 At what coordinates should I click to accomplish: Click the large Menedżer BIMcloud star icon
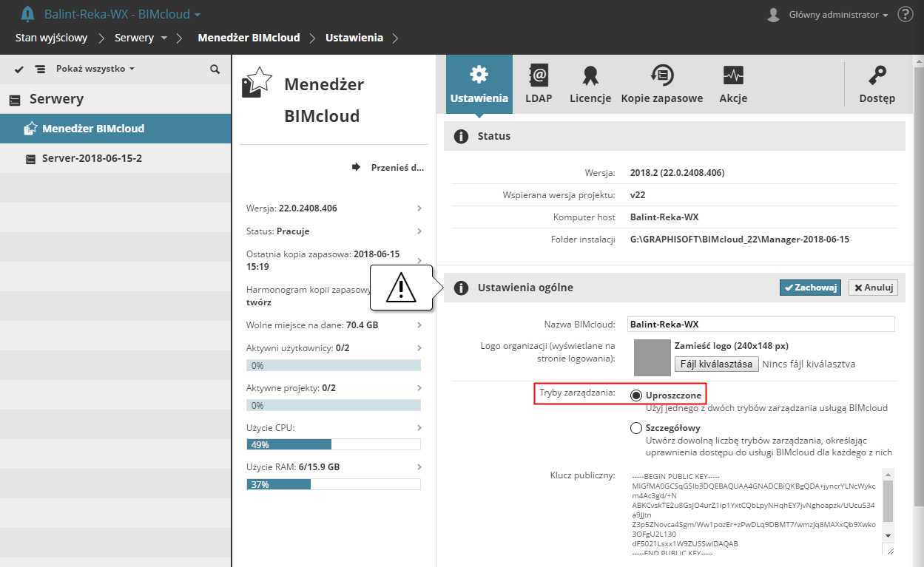[257, 83]
